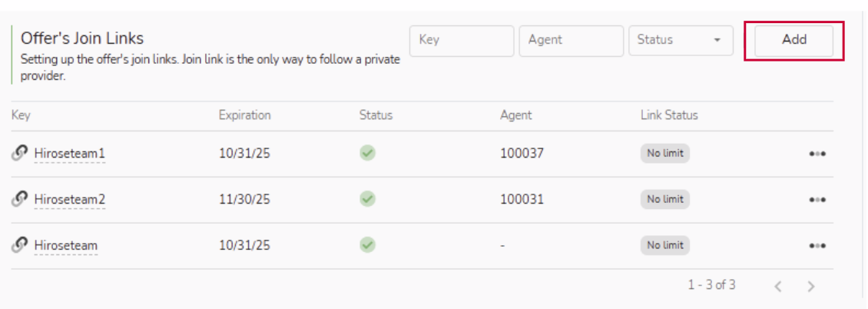The width and height of the screenshot is (868, 309).
Task: Open the three-dot menu for Hiroseteam2
Action: pyautogui.click(x=817, y=200)
